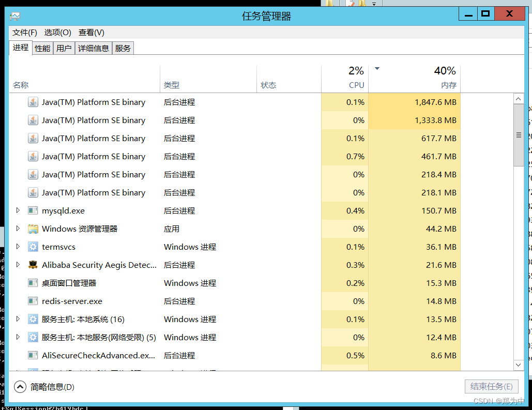532x410 pixels.
Task: Select the 1,333.8 MB memory cell
Action: [x=414, y=120]
